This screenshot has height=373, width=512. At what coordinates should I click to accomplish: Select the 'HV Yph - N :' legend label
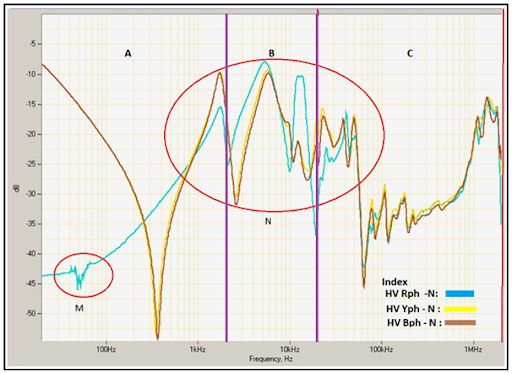tap(413, 309)
